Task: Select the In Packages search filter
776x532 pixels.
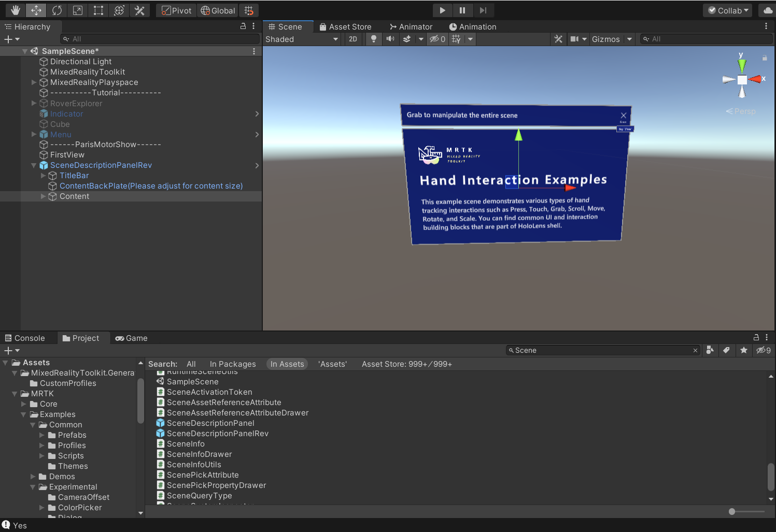Action: pos(233,364)
